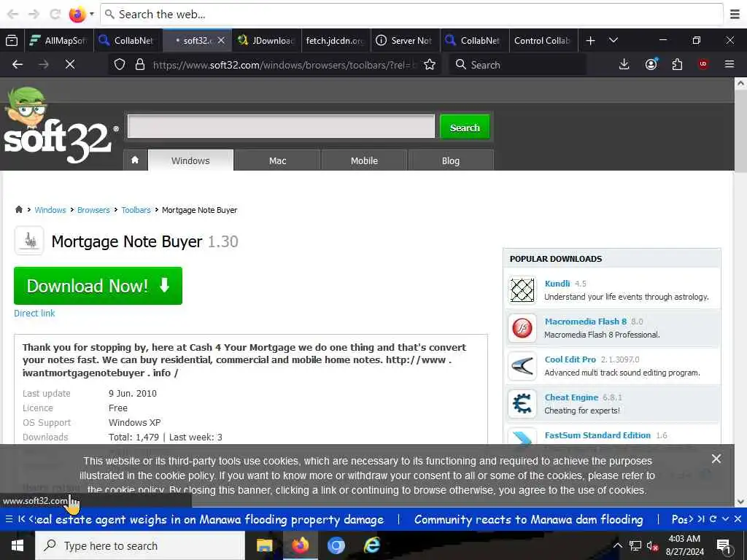Image resolution: width=747 pixels, height=560 pixels.
Task: Open the Firefox View icon in the tab bar
Action: (12, 41)
